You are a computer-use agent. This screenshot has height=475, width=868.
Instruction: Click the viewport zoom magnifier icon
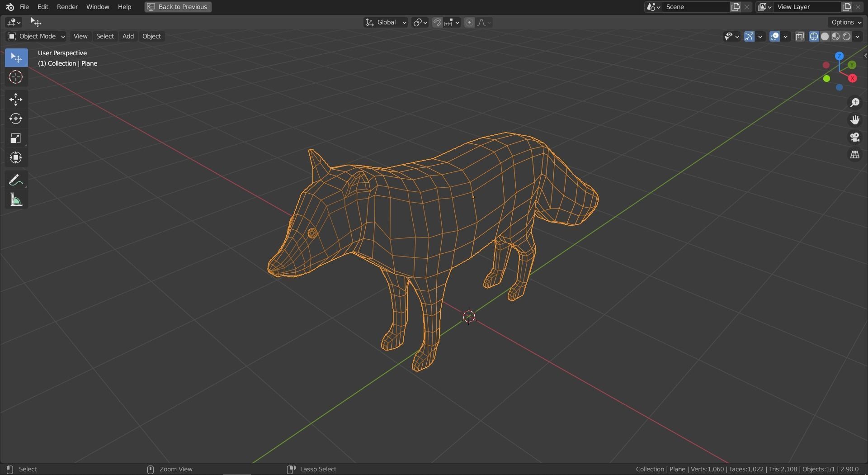click(x=854, y=103)
